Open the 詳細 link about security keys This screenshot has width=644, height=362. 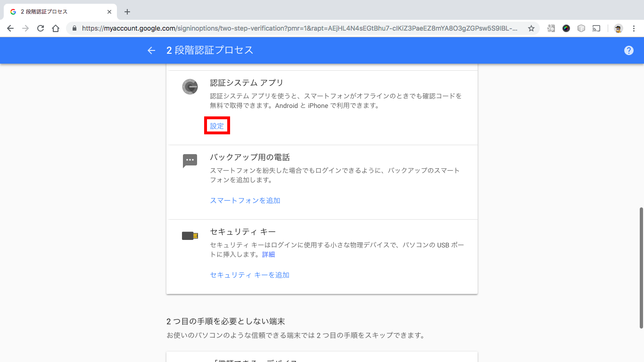pyautogui.click(x=270, y=254)
